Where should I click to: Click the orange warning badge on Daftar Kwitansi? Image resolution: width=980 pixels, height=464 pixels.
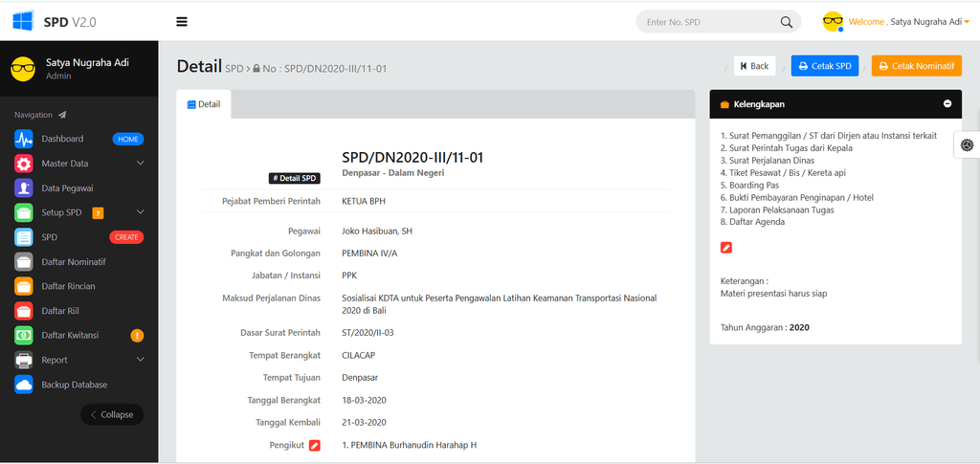(137, 336)
